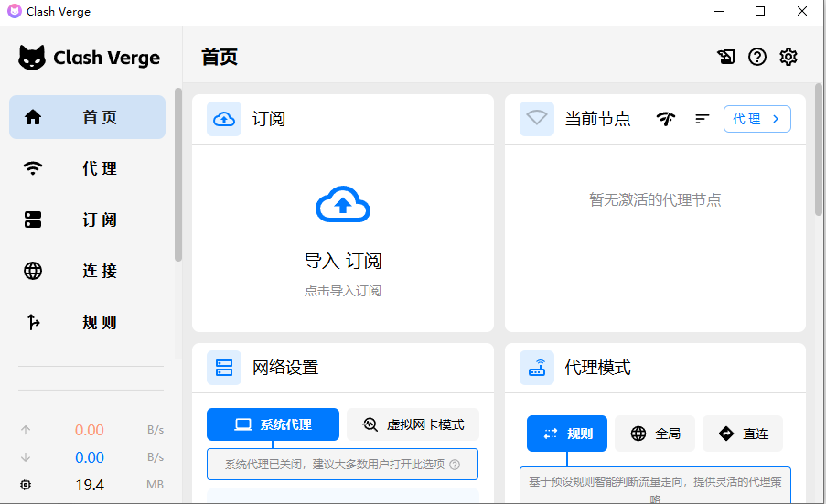Click the wifi icon beside 代理
Viewport: 826px width, 504px height.
pyautogui.click(x=33, y=168)
